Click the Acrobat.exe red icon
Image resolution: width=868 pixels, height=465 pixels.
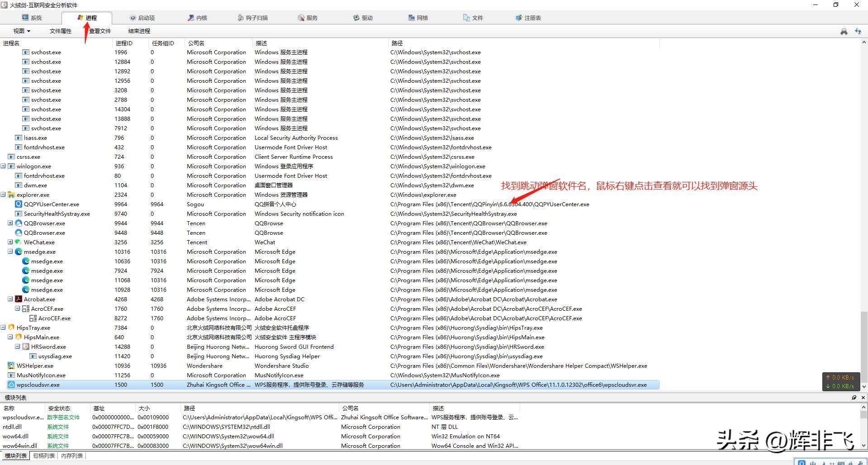19,299
